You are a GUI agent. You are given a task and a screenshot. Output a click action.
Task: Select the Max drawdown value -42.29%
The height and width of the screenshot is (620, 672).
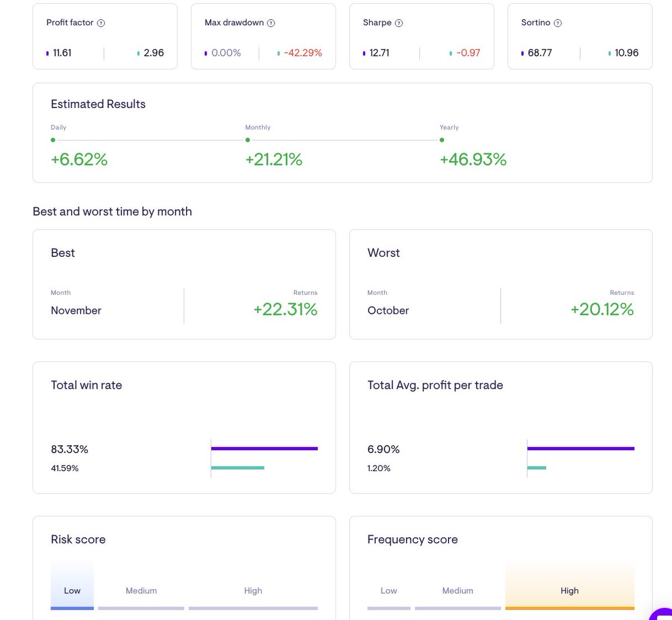pyautogui.click(x=303, y=53)
